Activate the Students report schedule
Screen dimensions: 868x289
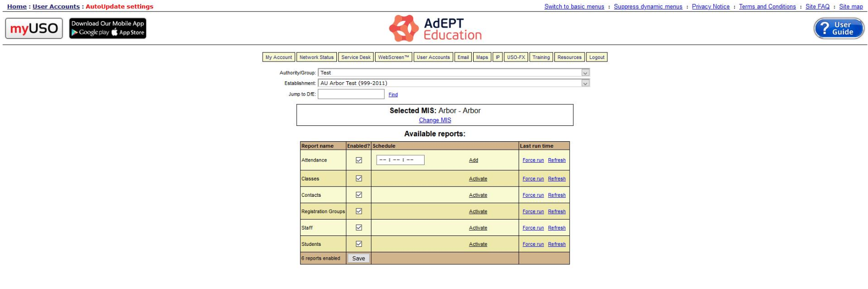click(x=478, y=244)
